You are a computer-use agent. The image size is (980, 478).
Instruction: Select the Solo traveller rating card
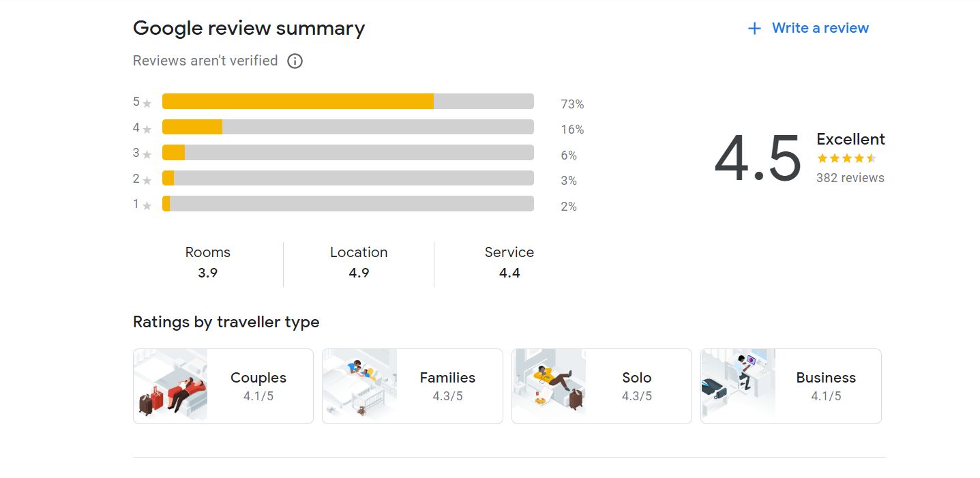pyautogui.click(x=602, y=387)
